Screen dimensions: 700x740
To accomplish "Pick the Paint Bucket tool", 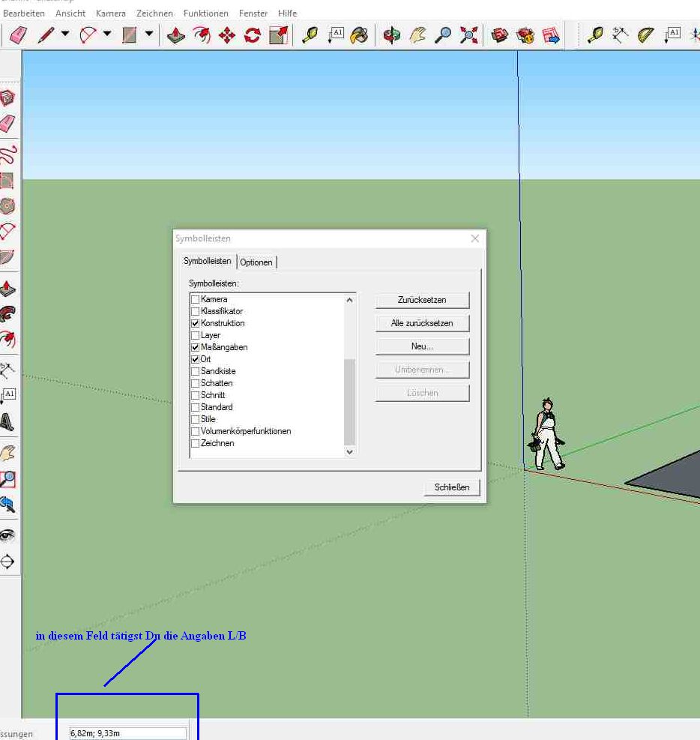I will coord(360,35).
